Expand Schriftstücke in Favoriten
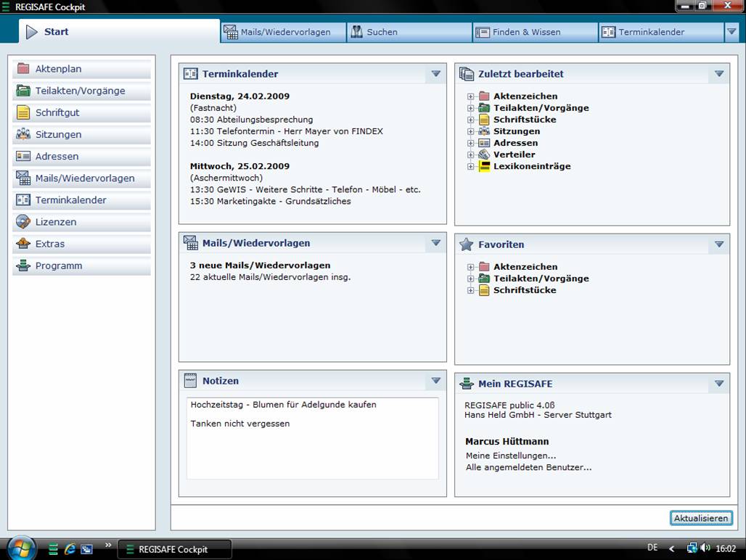 [x=470, y=290]
